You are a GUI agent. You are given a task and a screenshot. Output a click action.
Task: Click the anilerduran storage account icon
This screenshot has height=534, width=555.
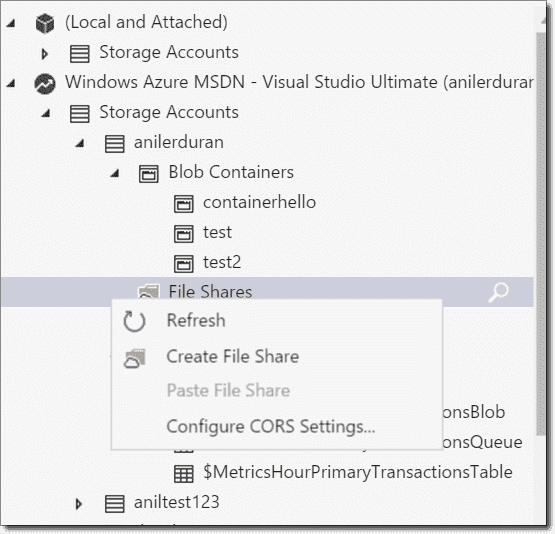[115, 144]
